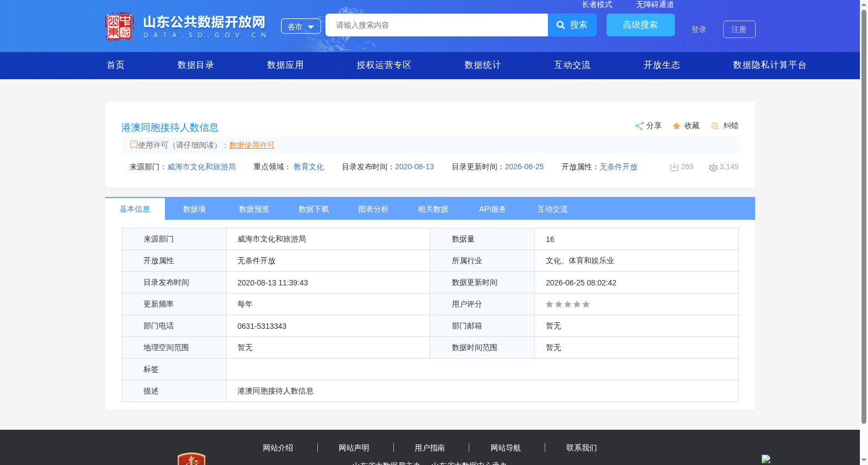Open 互动交流 in the main navigation bar

point(572,65)
